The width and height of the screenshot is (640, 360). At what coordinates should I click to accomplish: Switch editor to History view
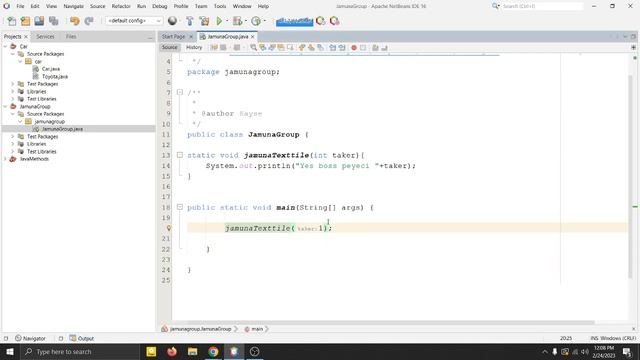[x=194, y=48]
